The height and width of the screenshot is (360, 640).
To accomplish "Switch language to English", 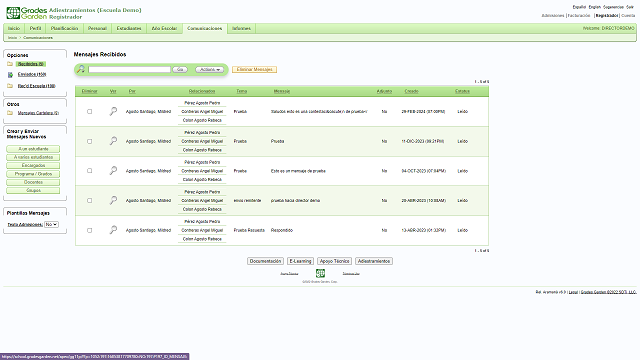I will (594, 7).
